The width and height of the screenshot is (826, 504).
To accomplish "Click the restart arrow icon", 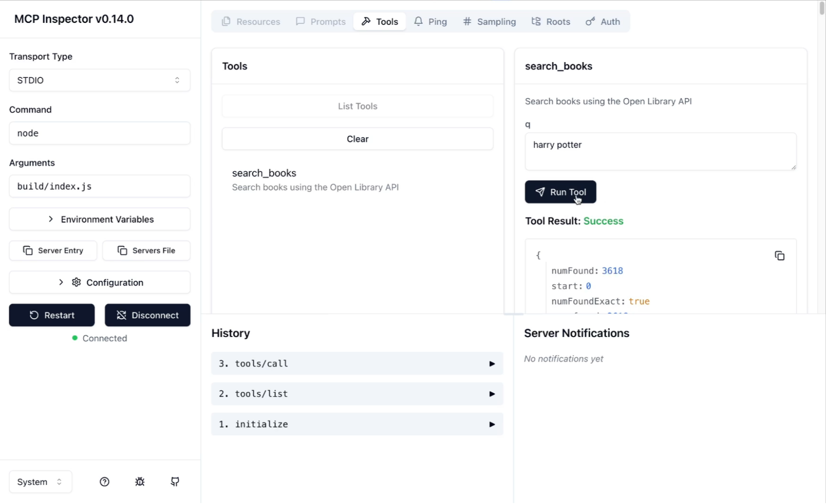I will [x=34, y=315].
